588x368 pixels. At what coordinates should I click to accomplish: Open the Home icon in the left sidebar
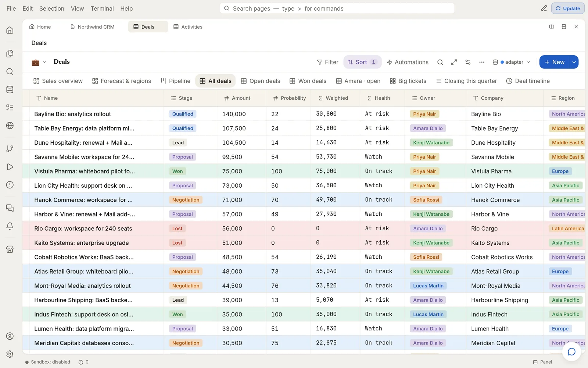[x=10, y=30]
